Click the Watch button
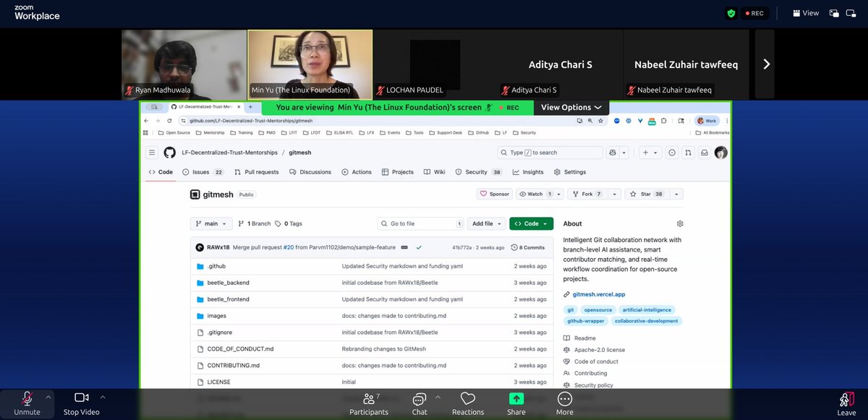The width and height of the screenshot is (868, 420). (535, 194)
